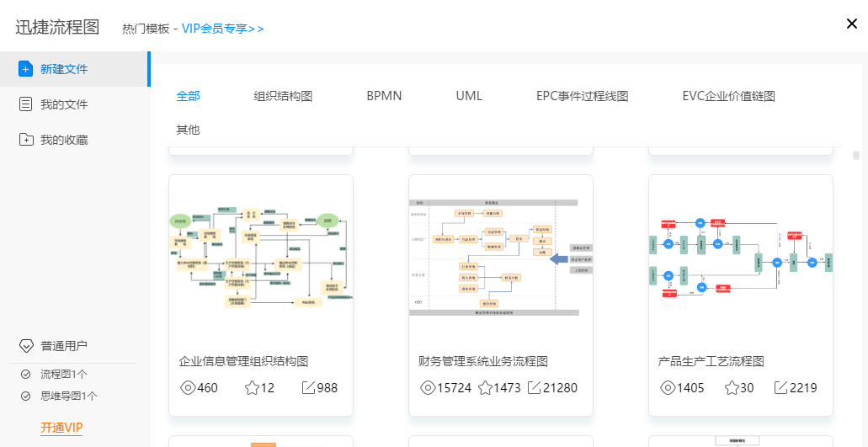
Task: Click the 产品生产工艺流程图 title text
Action: (711, 362)
